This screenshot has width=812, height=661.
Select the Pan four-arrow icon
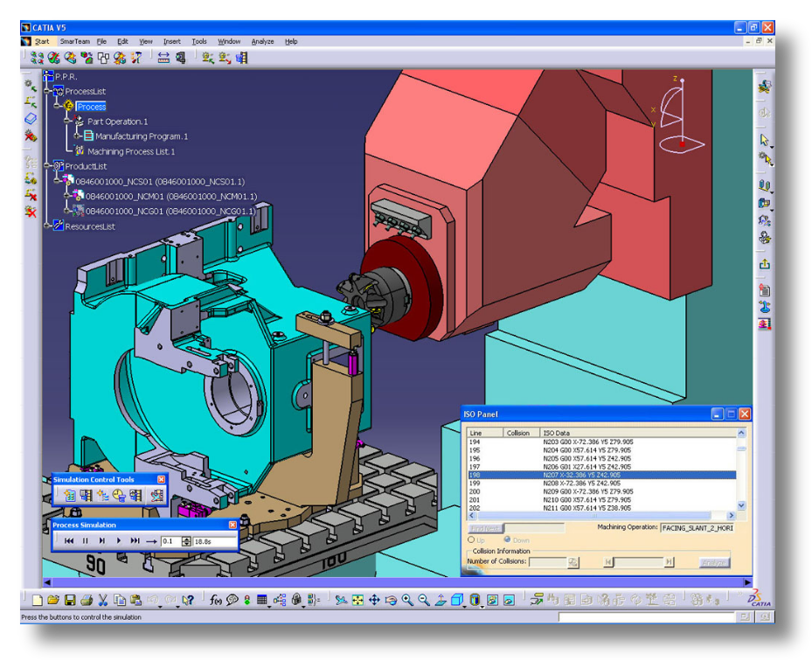coord(374,600)
